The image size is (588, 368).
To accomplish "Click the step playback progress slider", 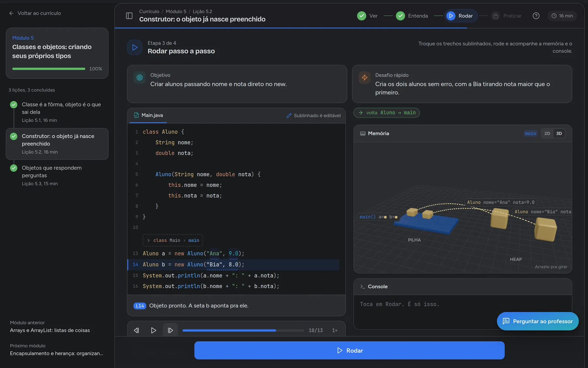I will 243,330.
